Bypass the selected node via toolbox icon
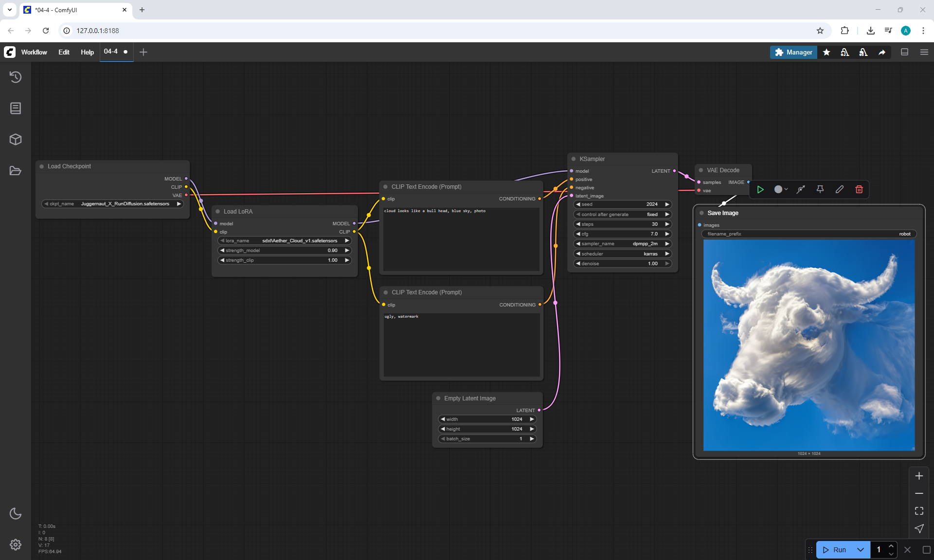Screen dimensions: 934x560 [x=801, y=189]
